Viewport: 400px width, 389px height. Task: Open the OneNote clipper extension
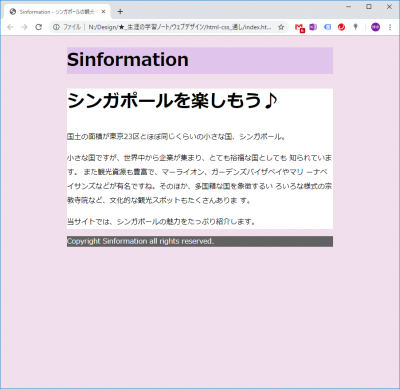(313, 27)
